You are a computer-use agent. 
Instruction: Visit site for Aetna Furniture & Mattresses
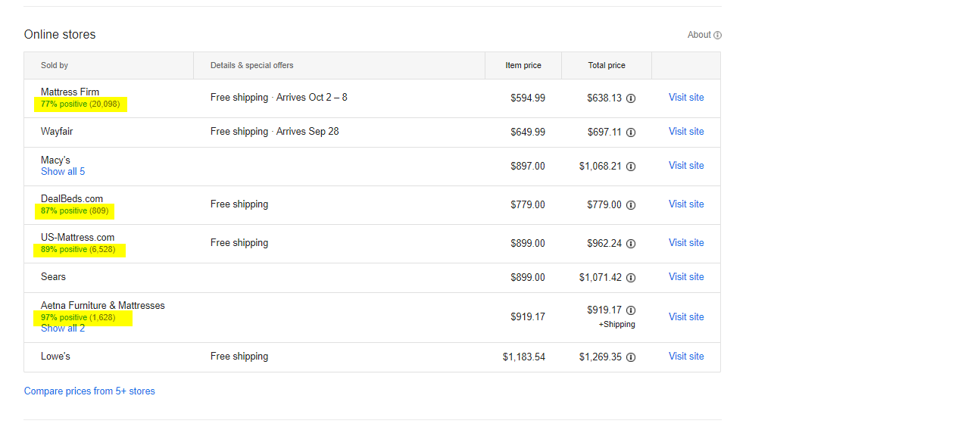686,316
